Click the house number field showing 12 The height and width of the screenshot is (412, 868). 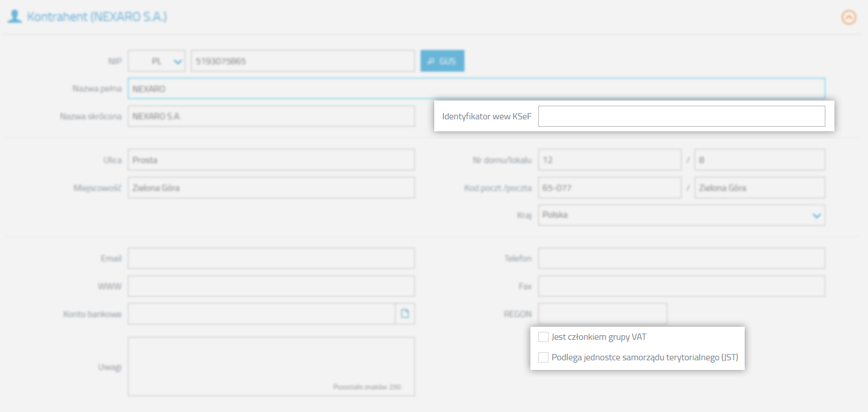pyautogui.click(x=609, y=160)
